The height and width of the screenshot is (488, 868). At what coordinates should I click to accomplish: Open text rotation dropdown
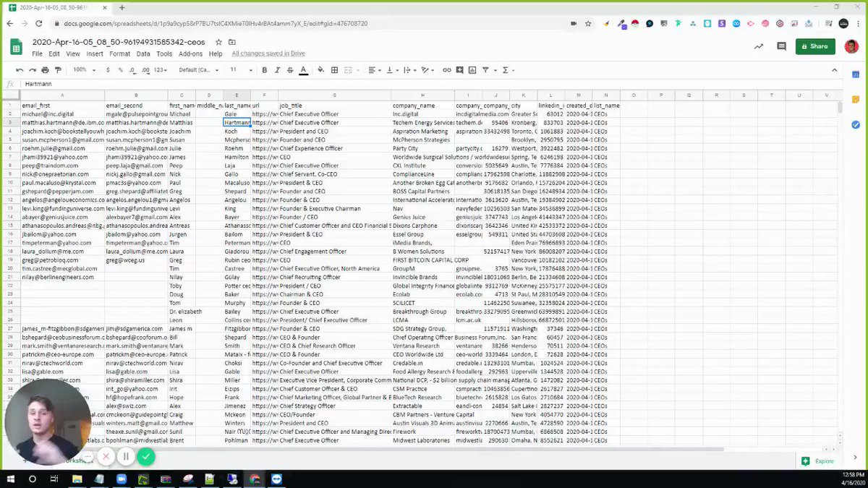click(x=427, y=70)
